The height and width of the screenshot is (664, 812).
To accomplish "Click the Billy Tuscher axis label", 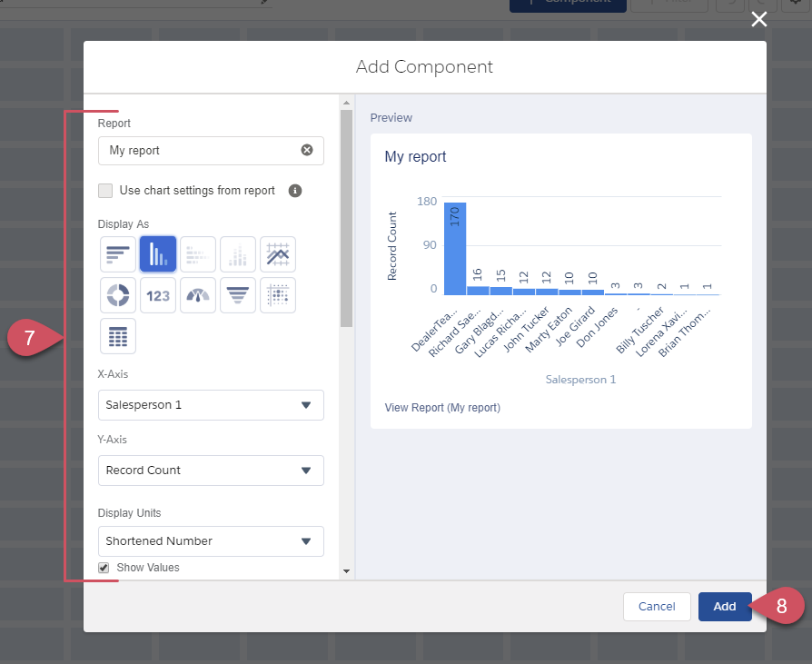I will 639,330.
